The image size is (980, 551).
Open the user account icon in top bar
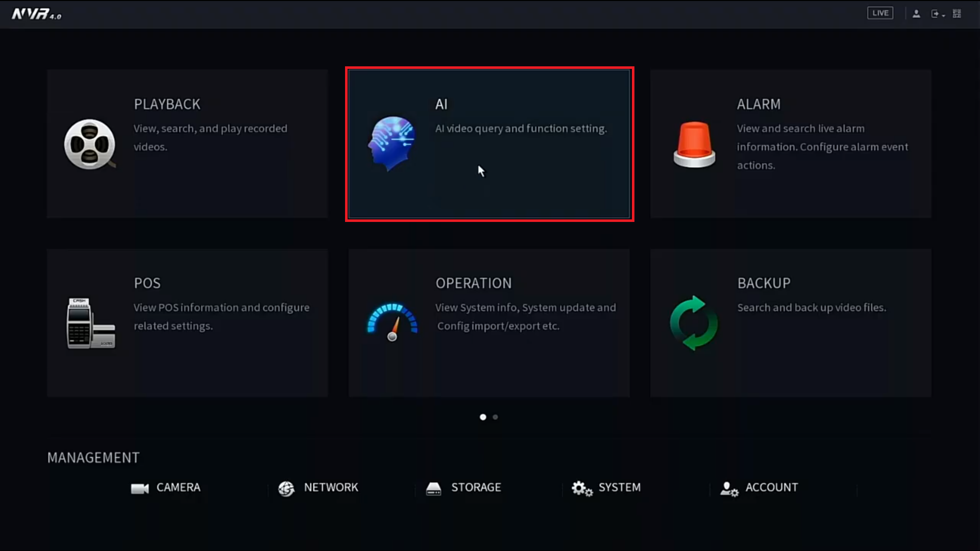[x=916, y=14]
